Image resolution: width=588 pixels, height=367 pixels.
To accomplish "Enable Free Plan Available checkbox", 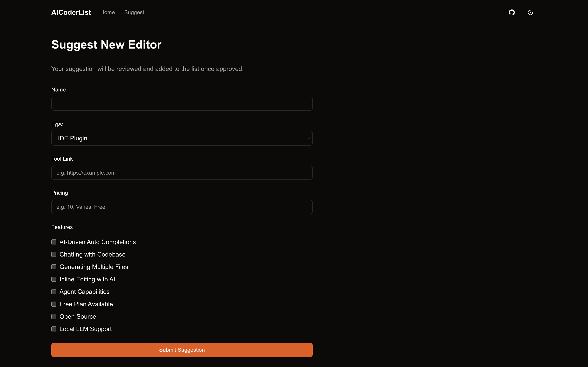I will pyautogui.click(x=54, y=304).
